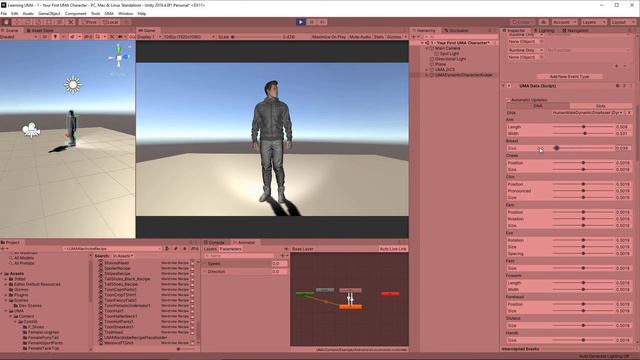Select the camera gizmo in Scene view
This screenshot has width=640, height=360.
point(31,130)
